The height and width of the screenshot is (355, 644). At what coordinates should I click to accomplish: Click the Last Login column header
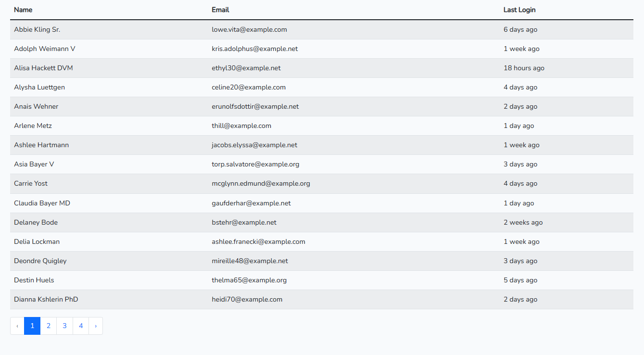coord(519,10)
